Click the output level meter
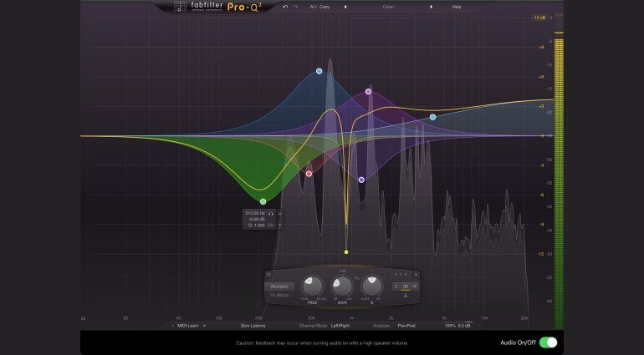Screen dimensions: 644x355 (559, 180)
